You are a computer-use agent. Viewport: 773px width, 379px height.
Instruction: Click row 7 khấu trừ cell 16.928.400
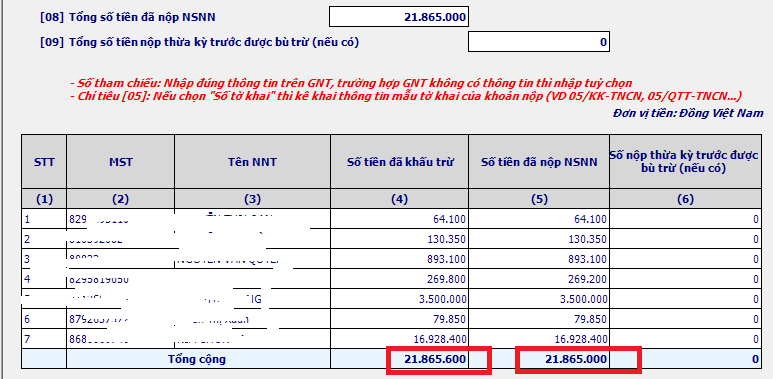coord(400,339)
